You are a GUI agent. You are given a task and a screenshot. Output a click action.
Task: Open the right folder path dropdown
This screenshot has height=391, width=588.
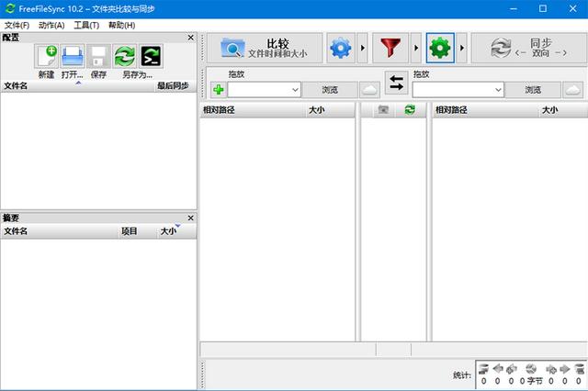coord(497,90)
